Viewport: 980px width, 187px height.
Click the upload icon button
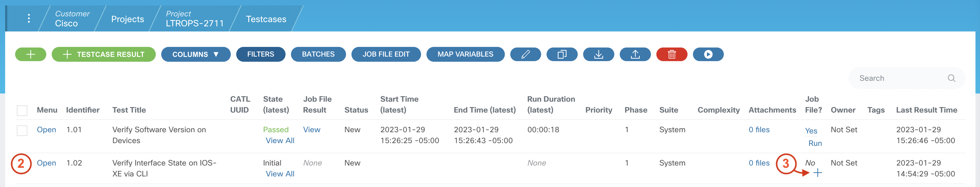635,54
